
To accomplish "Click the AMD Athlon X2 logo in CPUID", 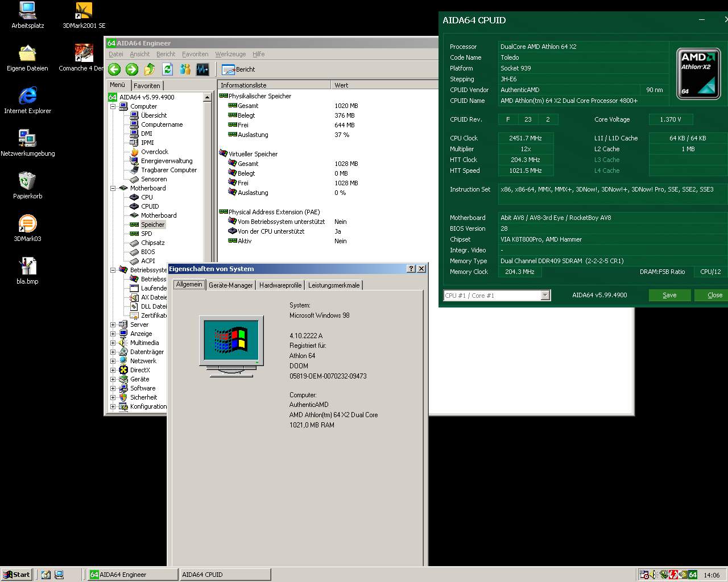I will (697, 74).
